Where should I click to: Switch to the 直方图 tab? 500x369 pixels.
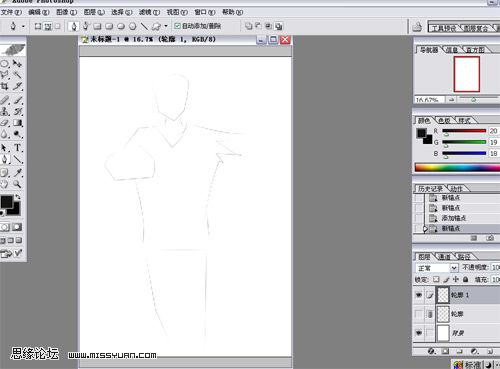click(x=475, y=50)
